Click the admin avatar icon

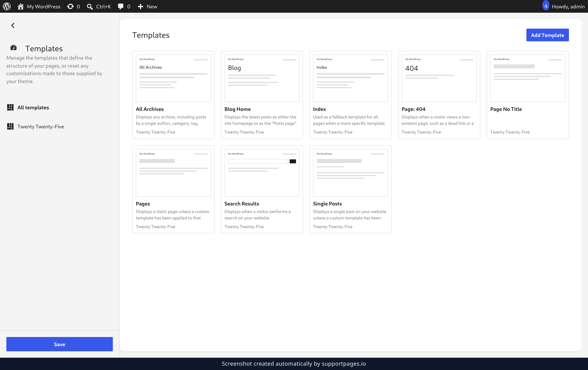point(545,6)
